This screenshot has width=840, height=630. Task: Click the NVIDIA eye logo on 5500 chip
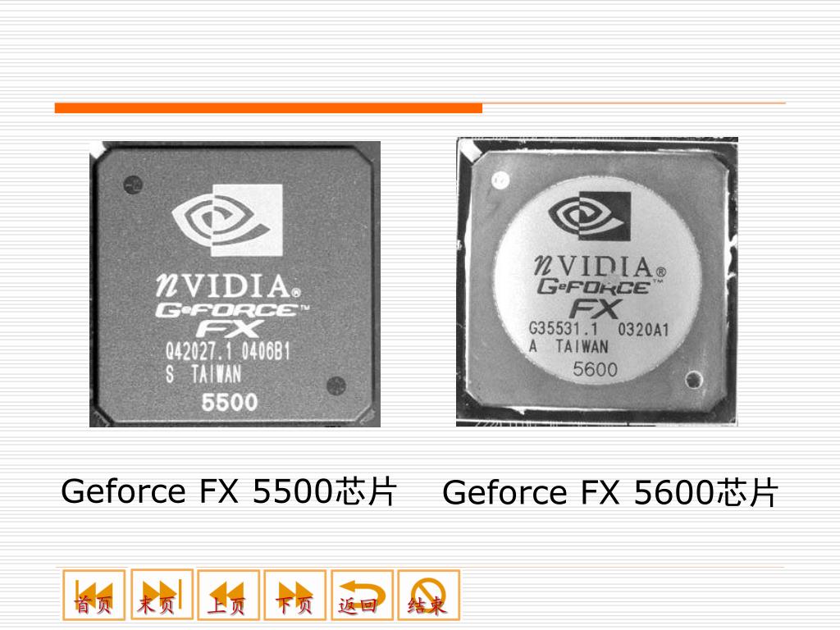pos(227,220)
